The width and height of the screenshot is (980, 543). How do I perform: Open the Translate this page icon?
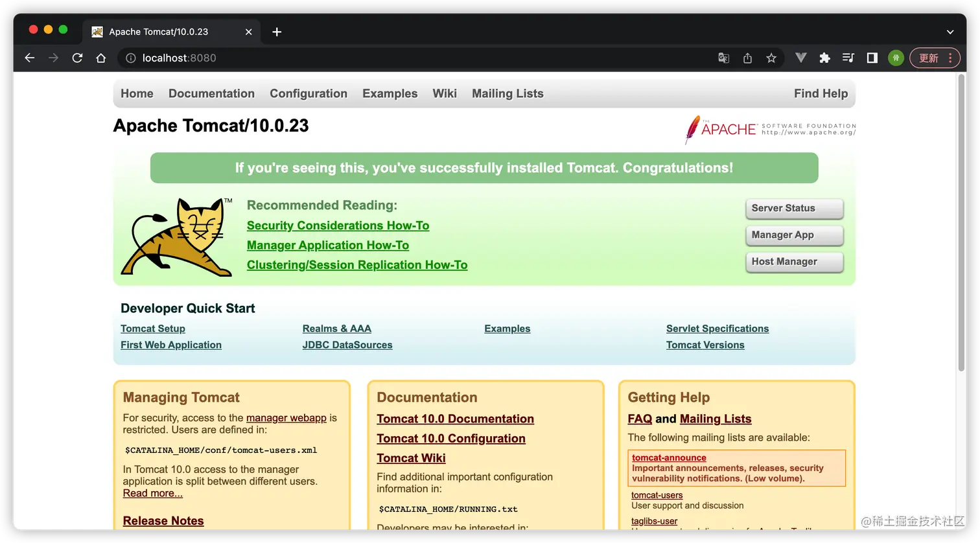click(723, 58)
